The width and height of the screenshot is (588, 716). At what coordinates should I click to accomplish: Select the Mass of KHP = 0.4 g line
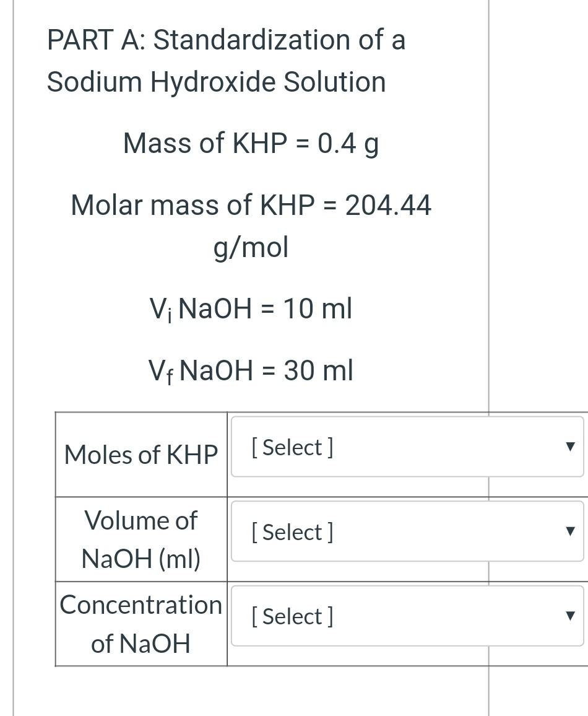251,143
